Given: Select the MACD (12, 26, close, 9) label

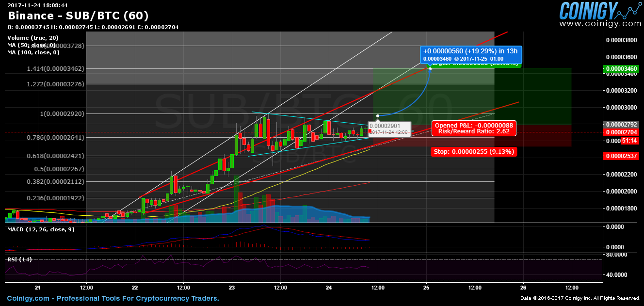Looking at the screenshot, I should click(40, 229).
